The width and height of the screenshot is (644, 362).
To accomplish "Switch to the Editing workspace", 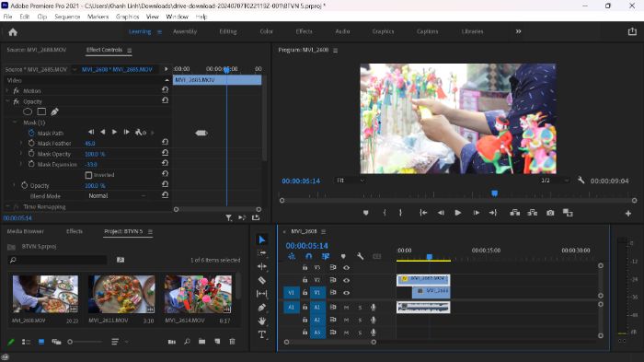I will [228, 31].
